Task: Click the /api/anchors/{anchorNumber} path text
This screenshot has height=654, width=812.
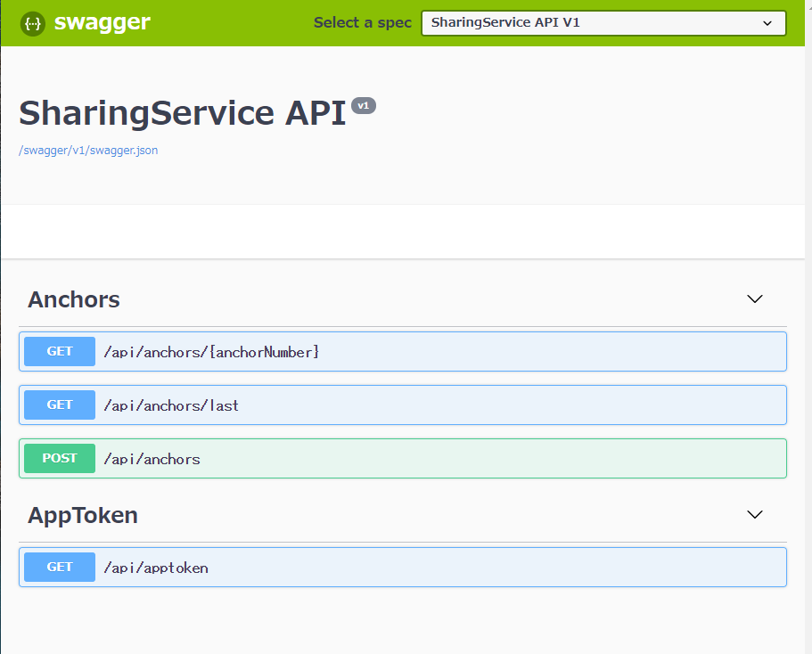Action: point(211,352)
